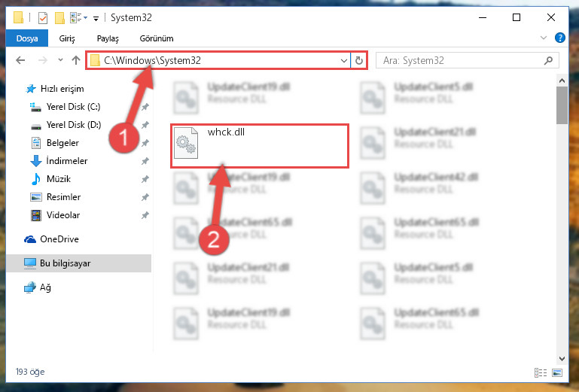579x392 pixels.
Task: Unpin Belgeler using its pin icon
Action: (x=145, y=143)
